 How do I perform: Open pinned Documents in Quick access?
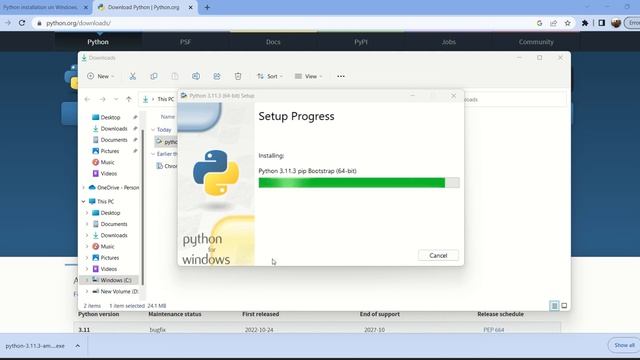114,140
